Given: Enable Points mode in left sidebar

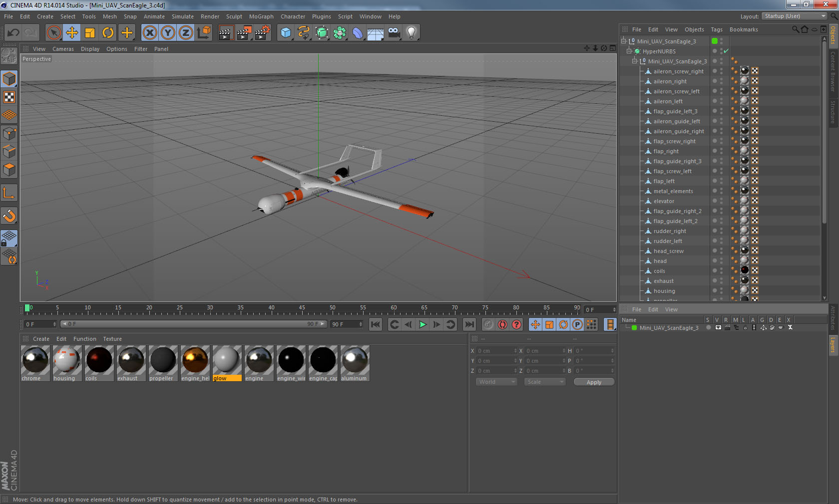Looking at the screenshot, I should point(9,134).
